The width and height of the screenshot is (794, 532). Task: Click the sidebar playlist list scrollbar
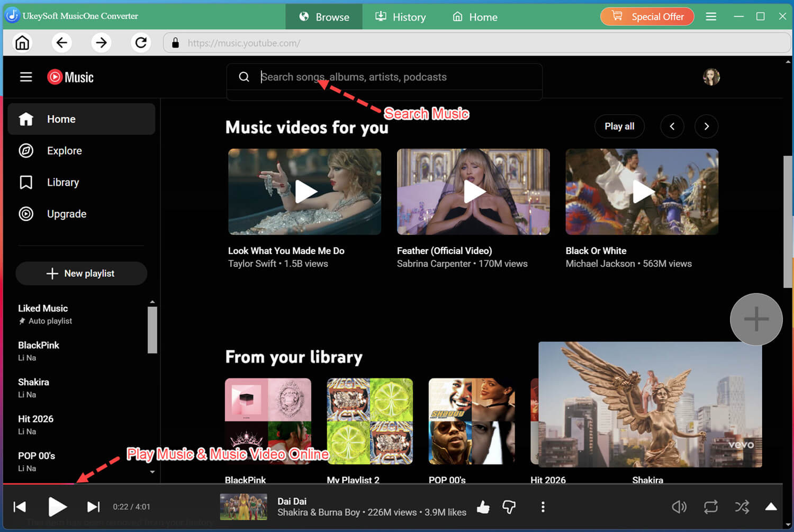click(152, 330)
